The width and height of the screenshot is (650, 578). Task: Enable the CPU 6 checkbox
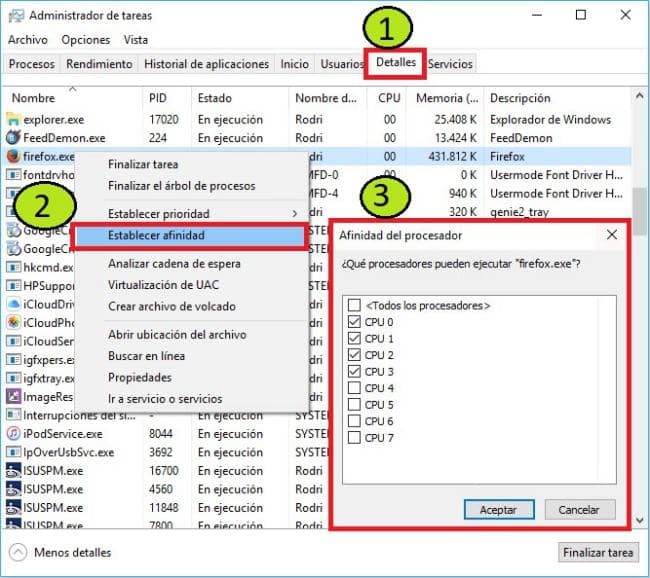point(354,421)
